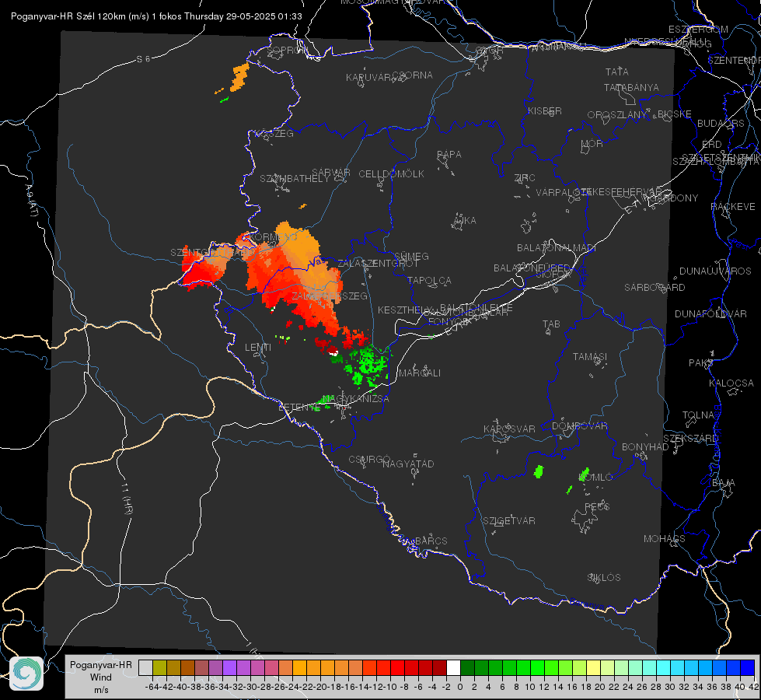Click the city label BONYHÁD
The height and width of the screenshot is (700, 761).
(x=645, y=447)
